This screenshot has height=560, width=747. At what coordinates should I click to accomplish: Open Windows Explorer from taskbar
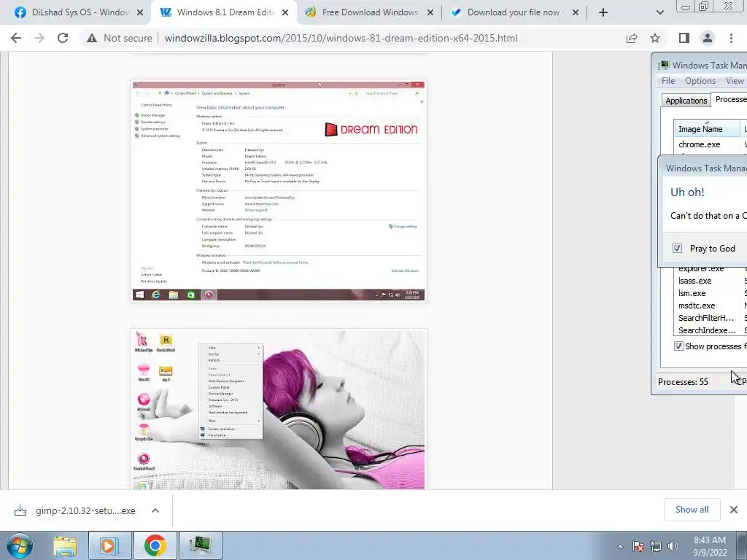(x=65, y=545)
